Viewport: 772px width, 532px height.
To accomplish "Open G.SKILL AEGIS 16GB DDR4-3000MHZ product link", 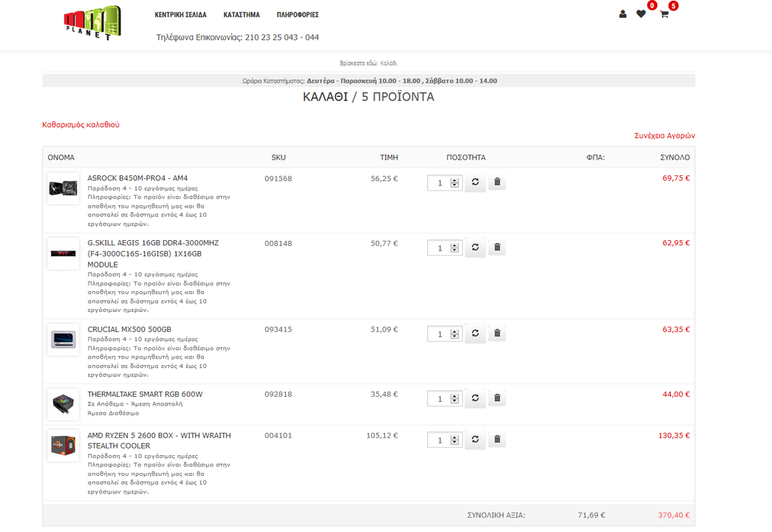I will (x=153, y=253).
